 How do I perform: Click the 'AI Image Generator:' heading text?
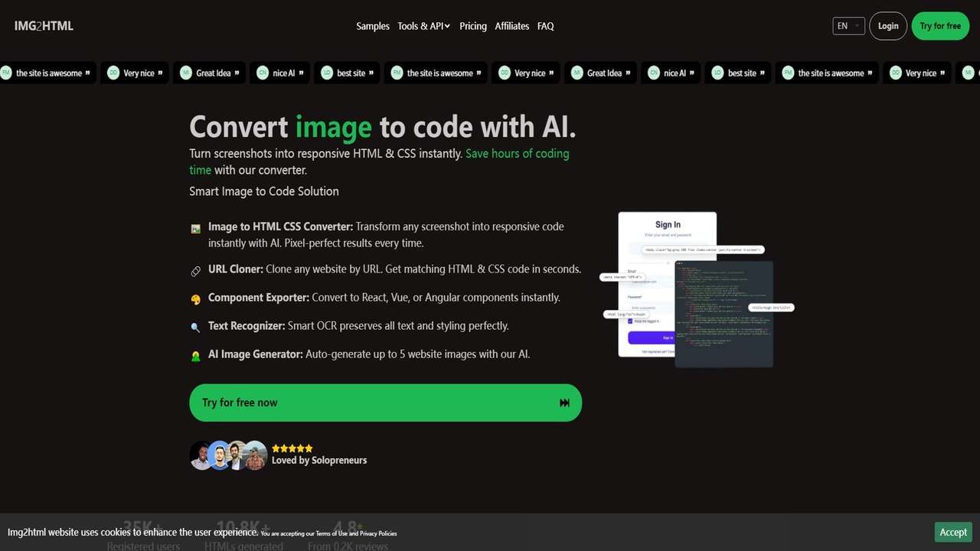(256, 354)
